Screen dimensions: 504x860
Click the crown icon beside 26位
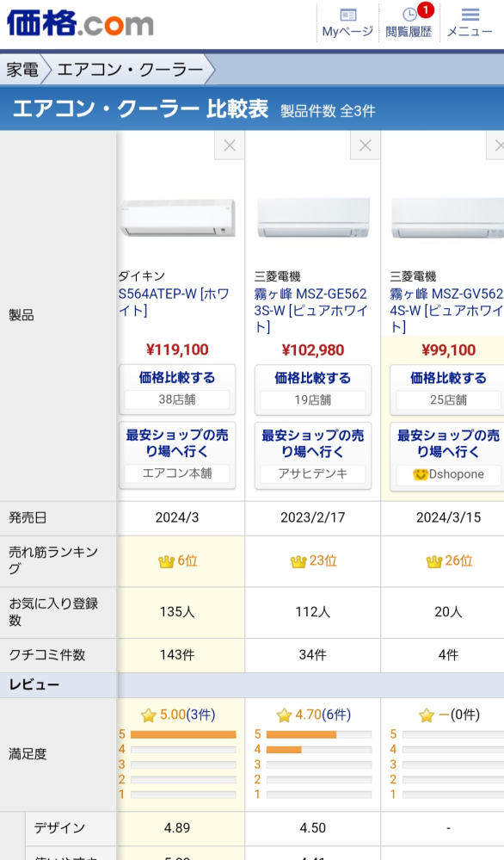coord(433,561)
